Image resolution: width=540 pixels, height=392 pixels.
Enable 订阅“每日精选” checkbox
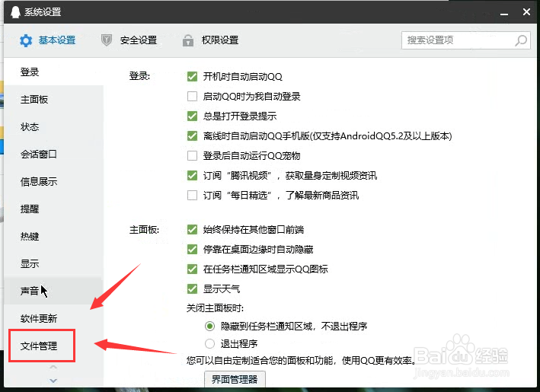192,196
